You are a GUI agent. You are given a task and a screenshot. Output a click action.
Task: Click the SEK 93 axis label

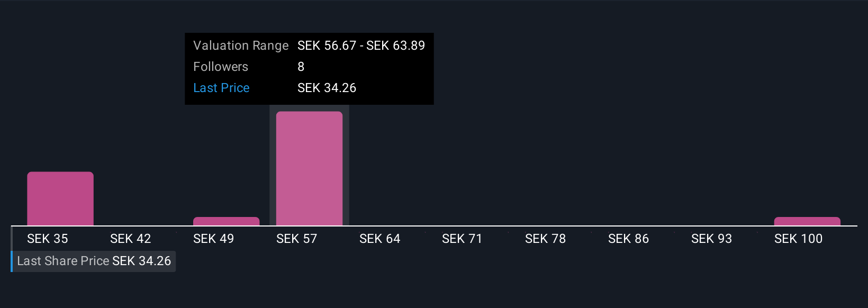click(711, 239)
